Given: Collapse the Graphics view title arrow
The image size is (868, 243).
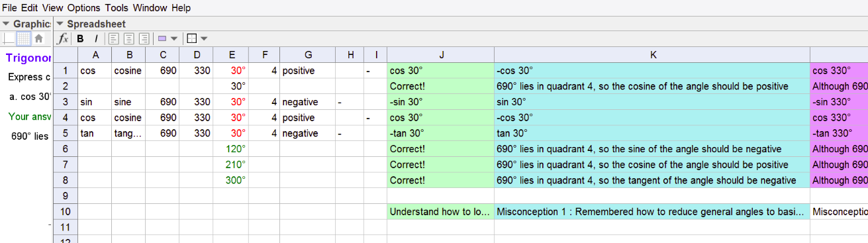Looking at the screenshot, I should pos(7,24).
